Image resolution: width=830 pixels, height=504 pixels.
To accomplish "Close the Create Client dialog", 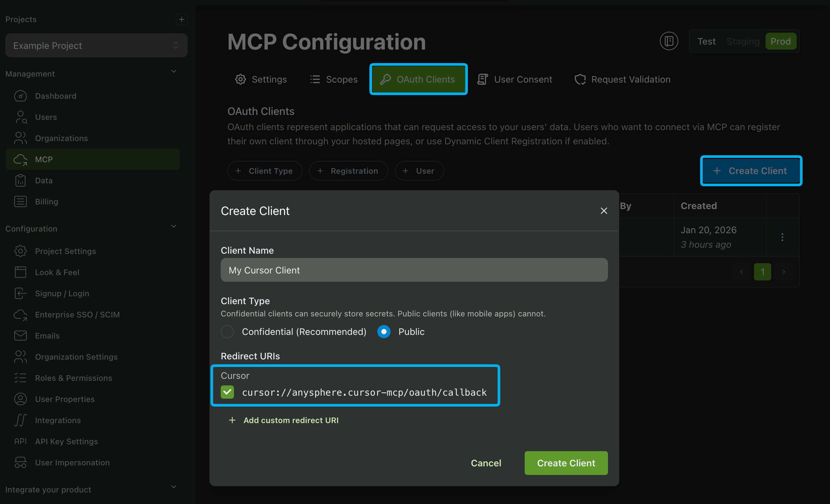I will pos(604,211).
